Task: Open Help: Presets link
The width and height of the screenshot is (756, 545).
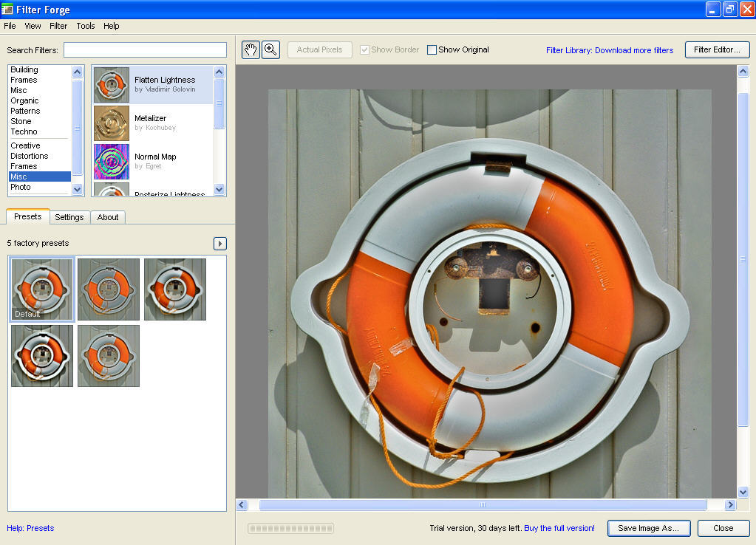Action: 30,528
